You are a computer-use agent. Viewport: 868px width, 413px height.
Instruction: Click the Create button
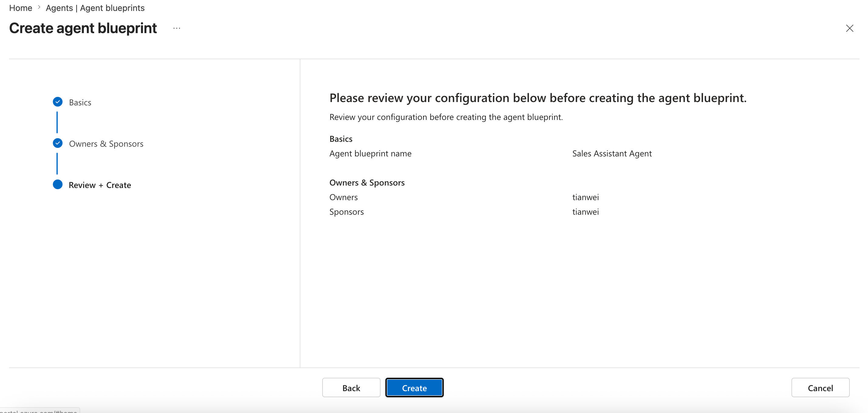[415, 388]
